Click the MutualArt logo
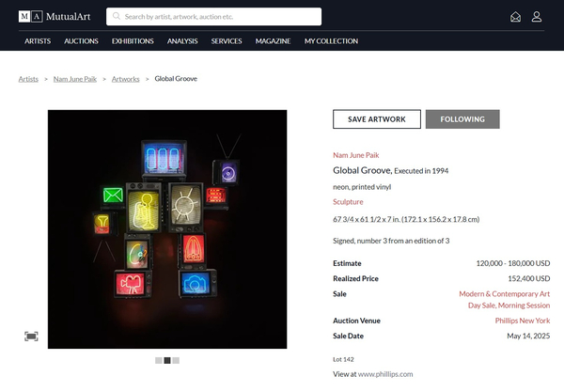The image size is (564, 392). tap(57, 16)
